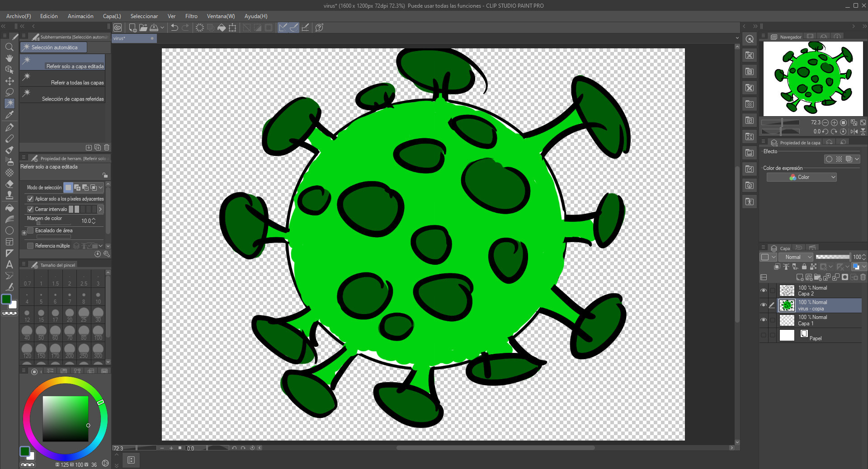Open the tool property wrench settings

point(107,254)
